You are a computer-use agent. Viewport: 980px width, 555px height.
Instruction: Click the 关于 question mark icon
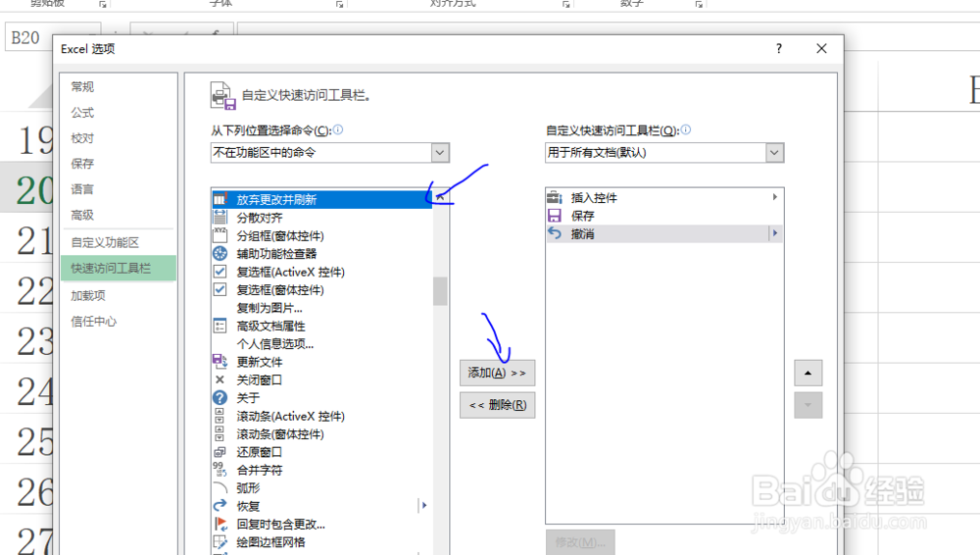coord(220,397)
